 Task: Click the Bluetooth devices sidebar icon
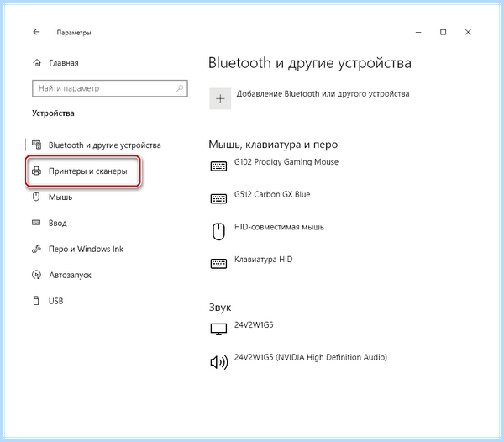[37, 145]
